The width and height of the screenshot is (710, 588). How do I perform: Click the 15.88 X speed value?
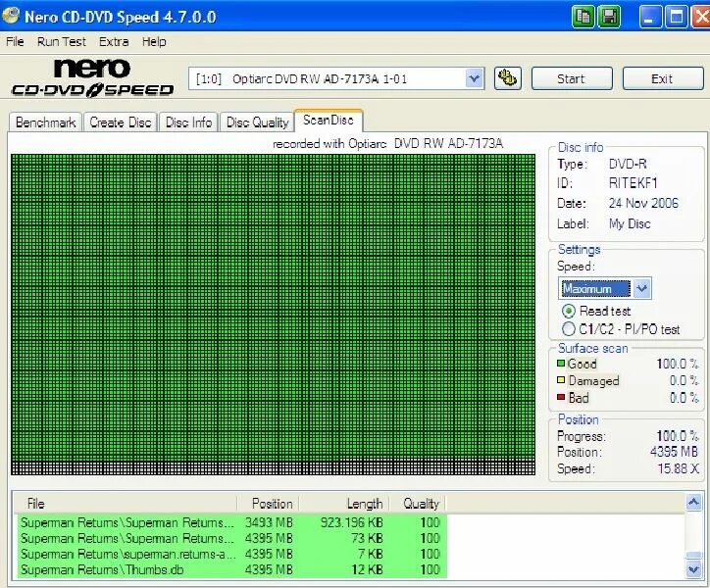pos(679,468)
